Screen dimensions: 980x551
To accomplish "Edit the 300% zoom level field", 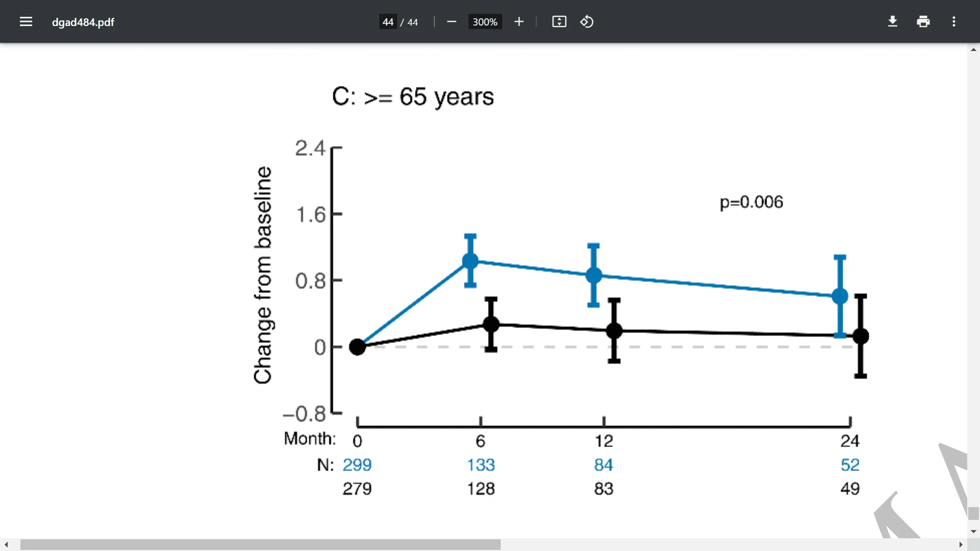I will pos(485,22).
